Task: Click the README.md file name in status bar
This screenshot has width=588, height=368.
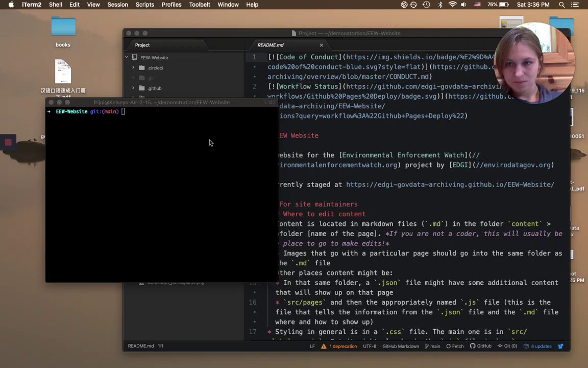Action: (x=141, y=346)
